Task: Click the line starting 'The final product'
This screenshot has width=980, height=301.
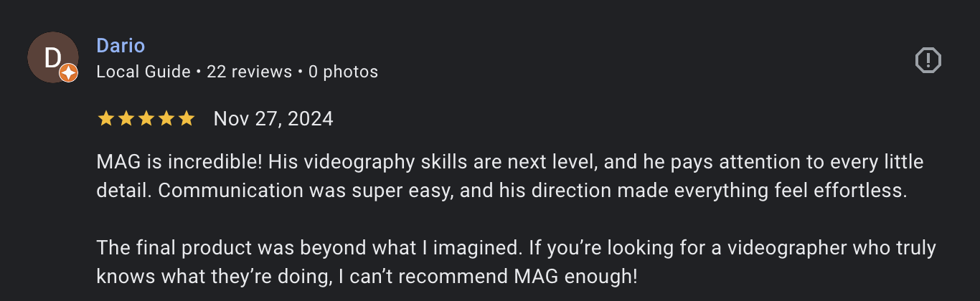Action: click(515, 248)
